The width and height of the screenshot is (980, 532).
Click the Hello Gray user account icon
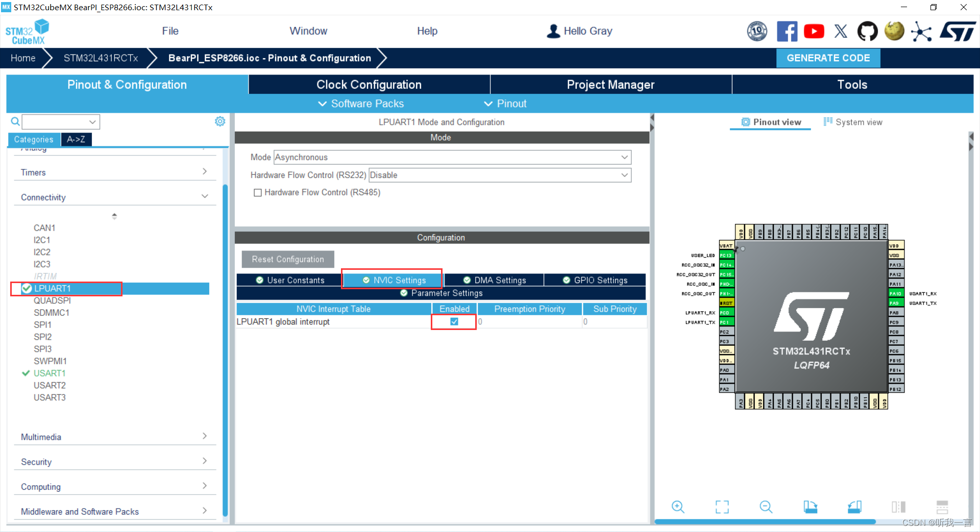click(x=553, y=31)
